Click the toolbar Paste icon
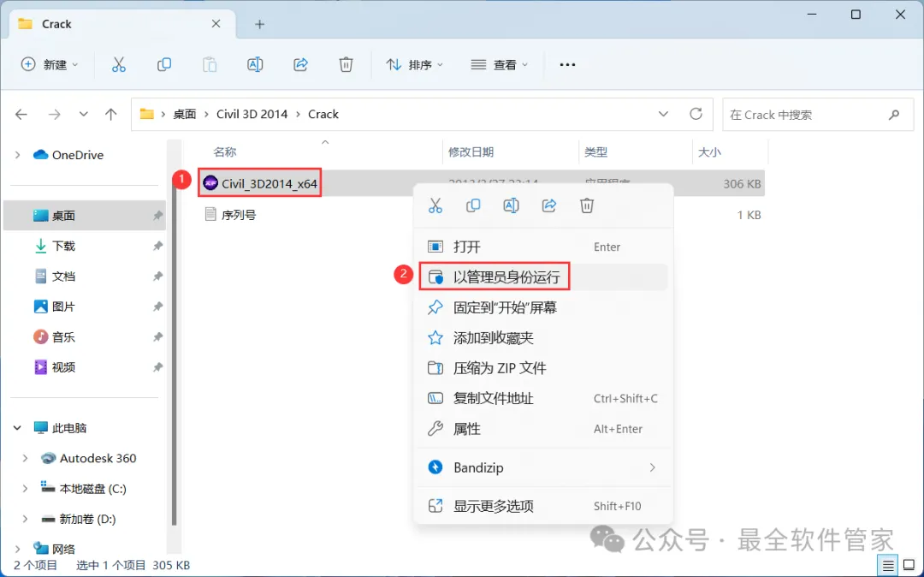Viewport: 924px width, 577px height. click(210, 64)
